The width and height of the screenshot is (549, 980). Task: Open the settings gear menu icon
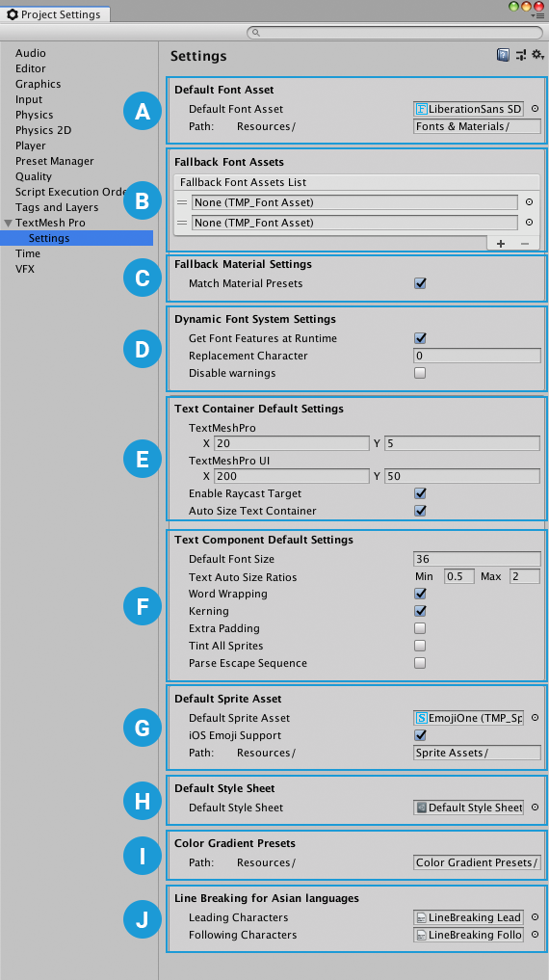[537, 55]
